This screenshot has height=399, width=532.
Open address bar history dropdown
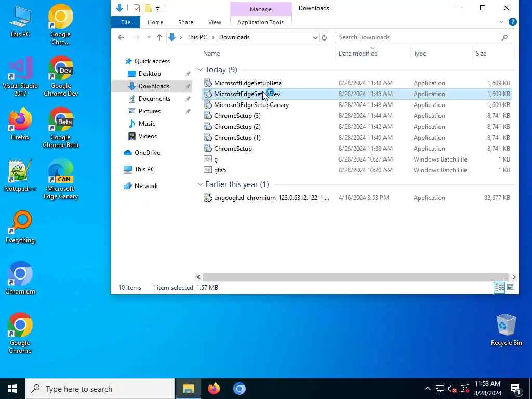click(x=315, y=37)
